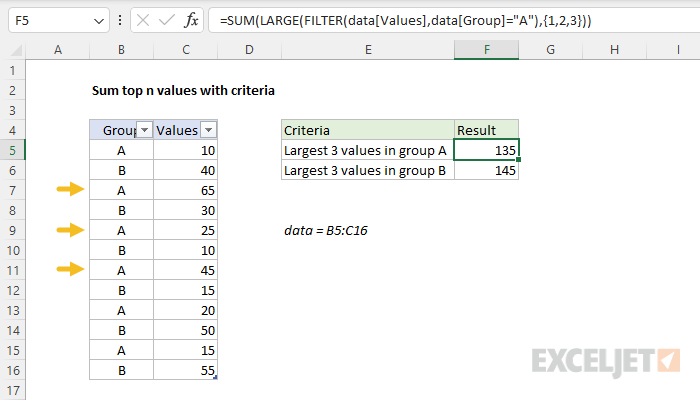The width and height of the screenshot is (700, 400).
Task: Select column D header
Action: (x=250, y=50)
